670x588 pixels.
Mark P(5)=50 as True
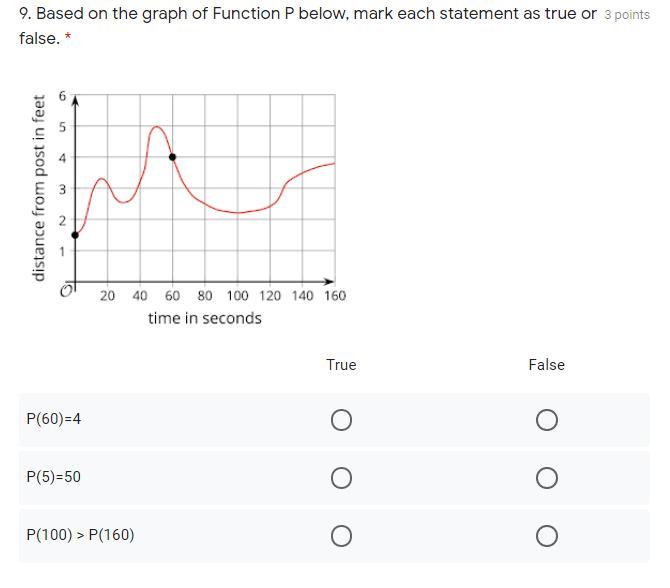point(341,478)
